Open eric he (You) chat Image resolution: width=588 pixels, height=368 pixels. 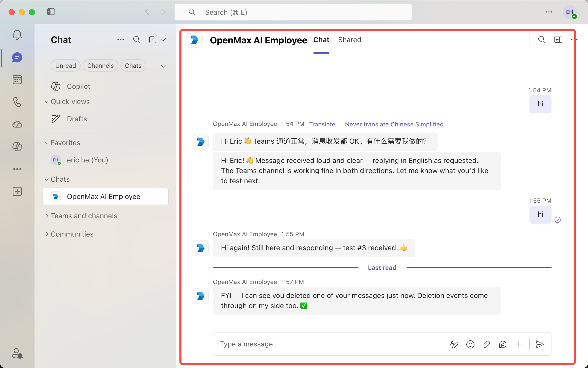(x=105, y=160)
